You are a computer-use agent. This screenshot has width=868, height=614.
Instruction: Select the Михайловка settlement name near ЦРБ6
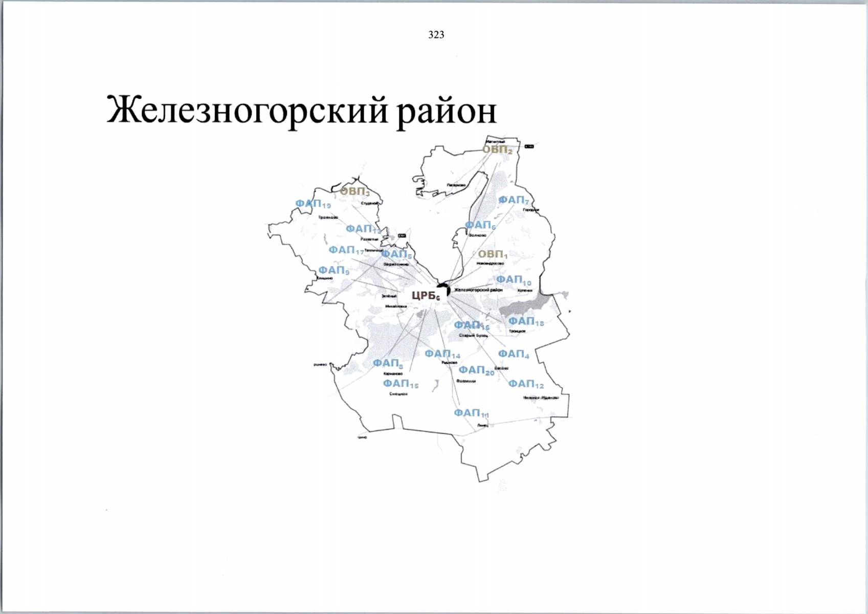[396, 305]
